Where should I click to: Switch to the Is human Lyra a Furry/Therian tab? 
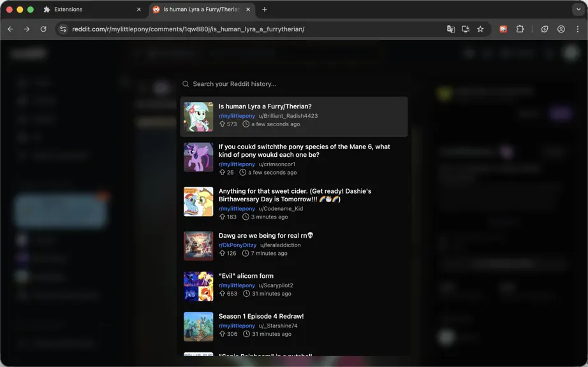pos(202,10)
